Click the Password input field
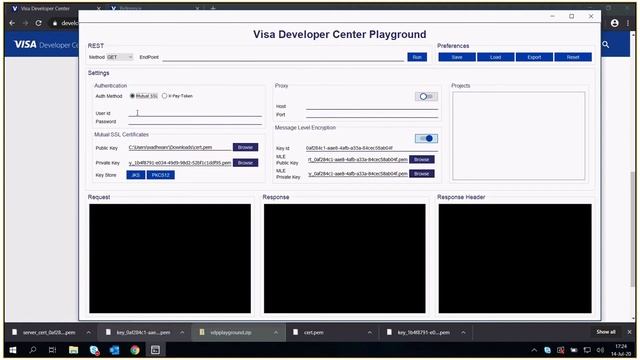 coord(195,121)
